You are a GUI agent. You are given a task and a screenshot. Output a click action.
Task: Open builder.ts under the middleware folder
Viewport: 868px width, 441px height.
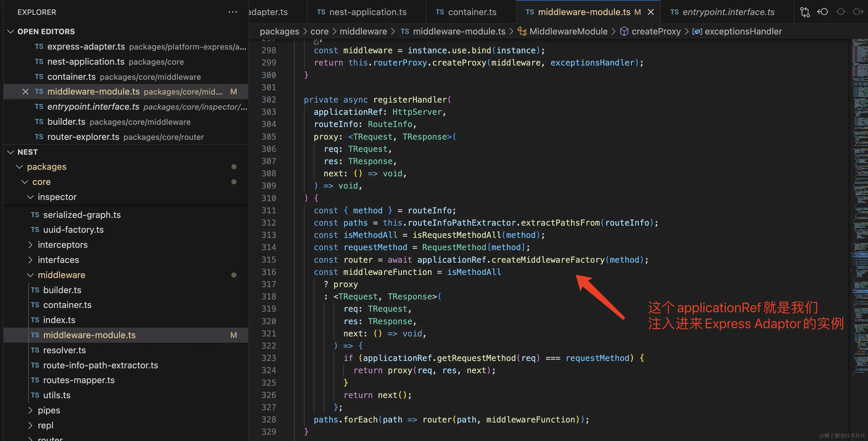point(126,290)
